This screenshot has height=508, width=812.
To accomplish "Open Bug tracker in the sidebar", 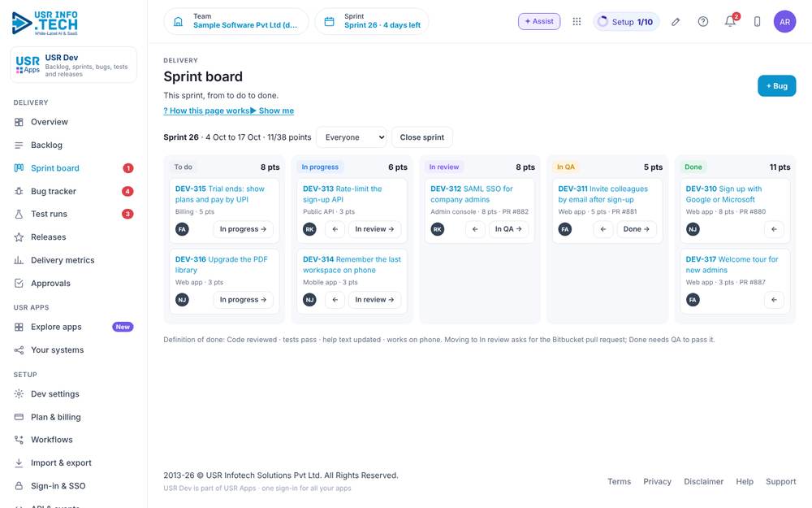I will tap(74, 191).
